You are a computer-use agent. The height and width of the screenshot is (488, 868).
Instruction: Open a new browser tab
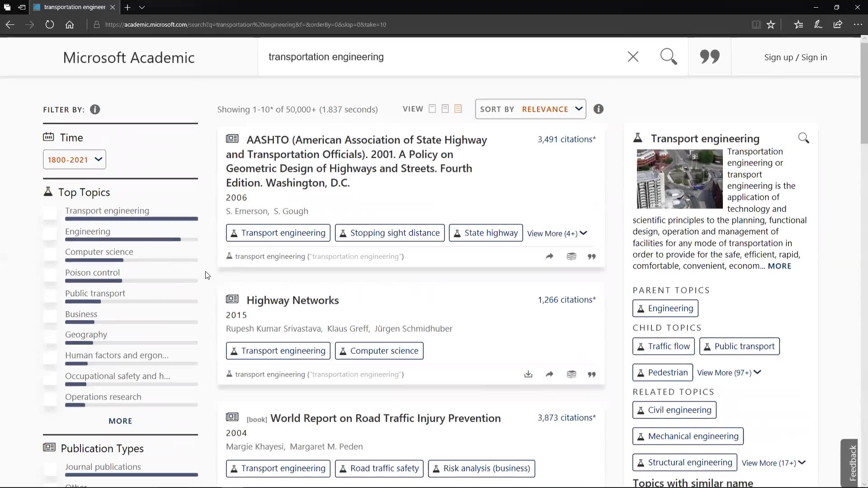(127, 7)
